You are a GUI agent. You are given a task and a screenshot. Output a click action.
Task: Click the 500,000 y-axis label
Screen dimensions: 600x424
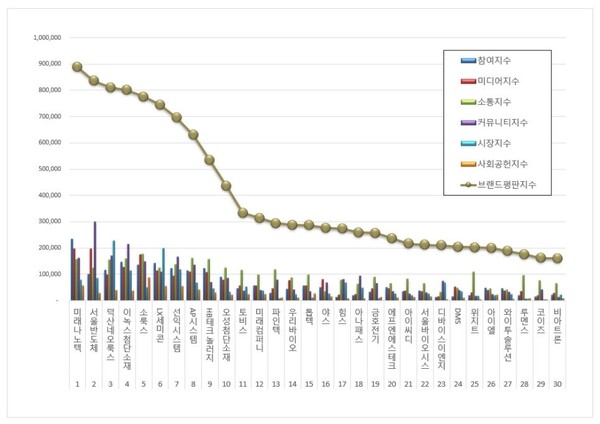click(x=50, y=169)
